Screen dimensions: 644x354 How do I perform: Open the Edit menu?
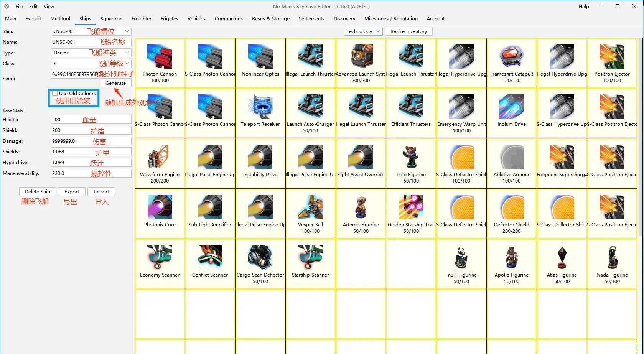click(x=33, y=7)
